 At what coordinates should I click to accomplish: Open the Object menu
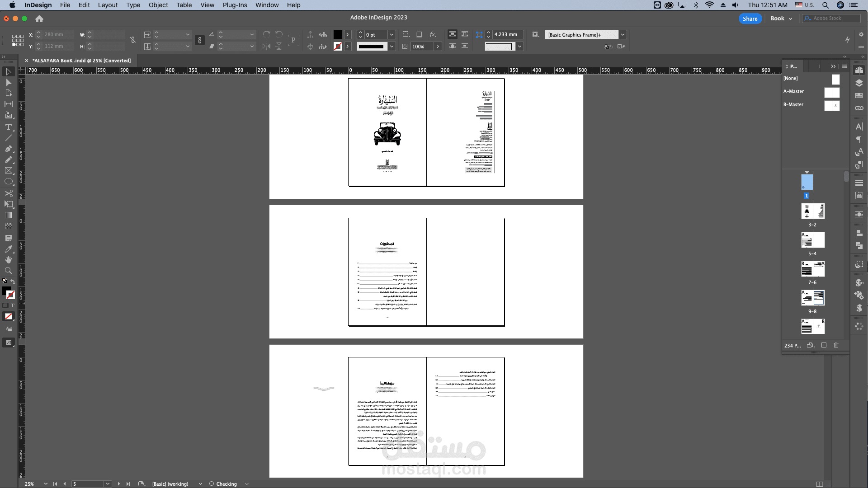158,5
